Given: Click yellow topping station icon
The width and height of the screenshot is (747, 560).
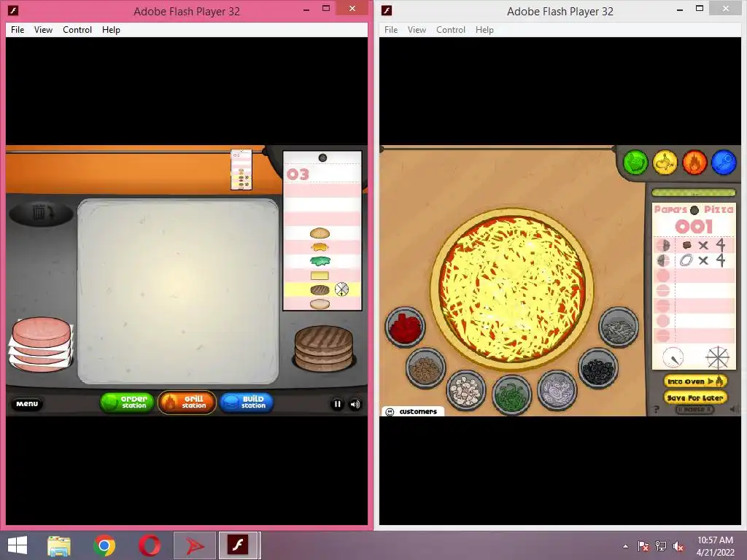Looking at the screenshot, I should [x=665, y=163].
